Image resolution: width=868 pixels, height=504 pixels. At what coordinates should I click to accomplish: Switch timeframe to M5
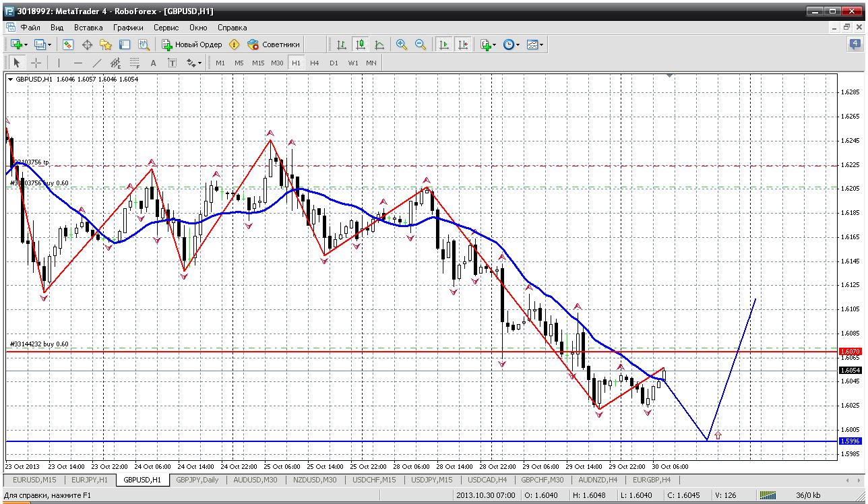239,63
